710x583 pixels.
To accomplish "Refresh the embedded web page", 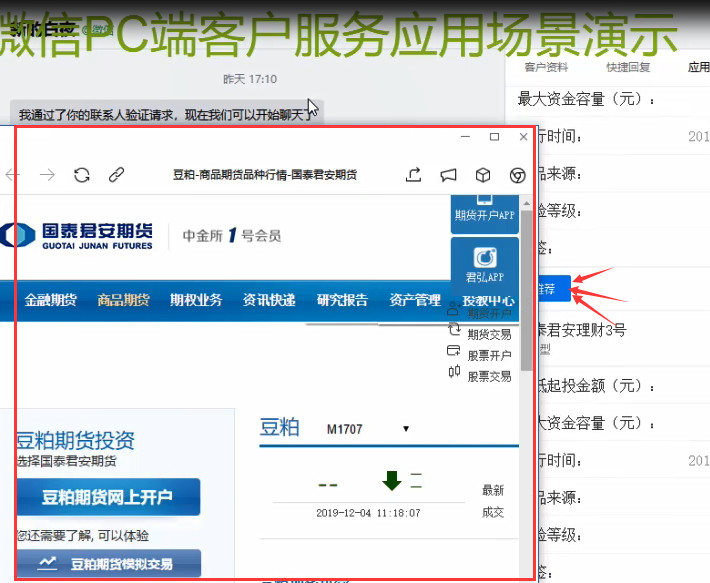I will coord(82,175).
